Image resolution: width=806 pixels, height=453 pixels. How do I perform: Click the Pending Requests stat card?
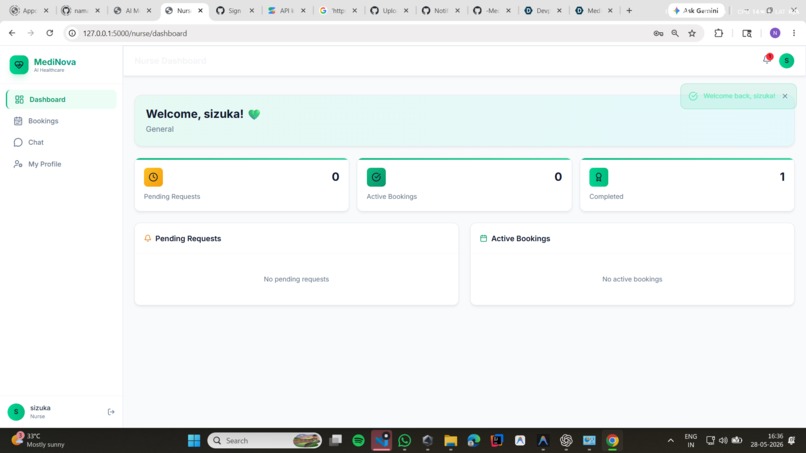[x=242, y=185]
